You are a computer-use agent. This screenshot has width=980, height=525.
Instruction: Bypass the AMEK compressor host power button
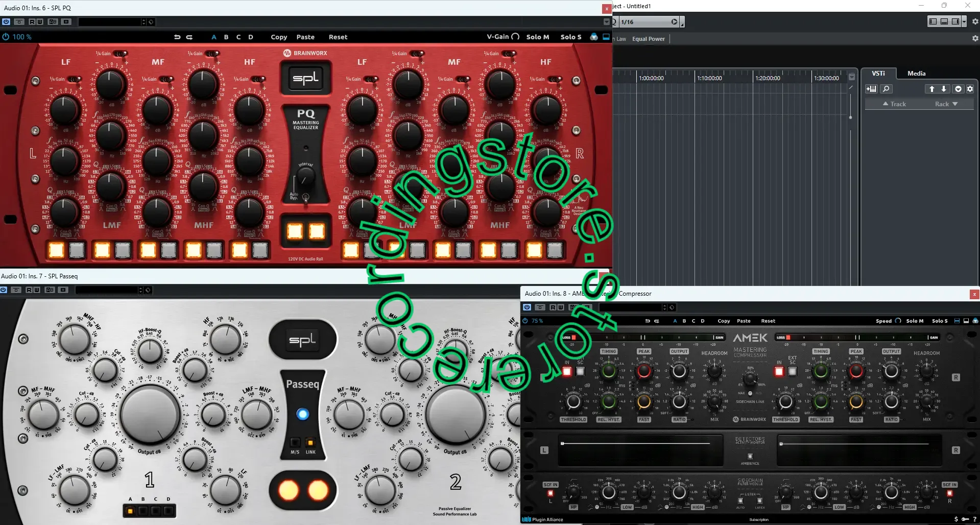coord(527,307)
